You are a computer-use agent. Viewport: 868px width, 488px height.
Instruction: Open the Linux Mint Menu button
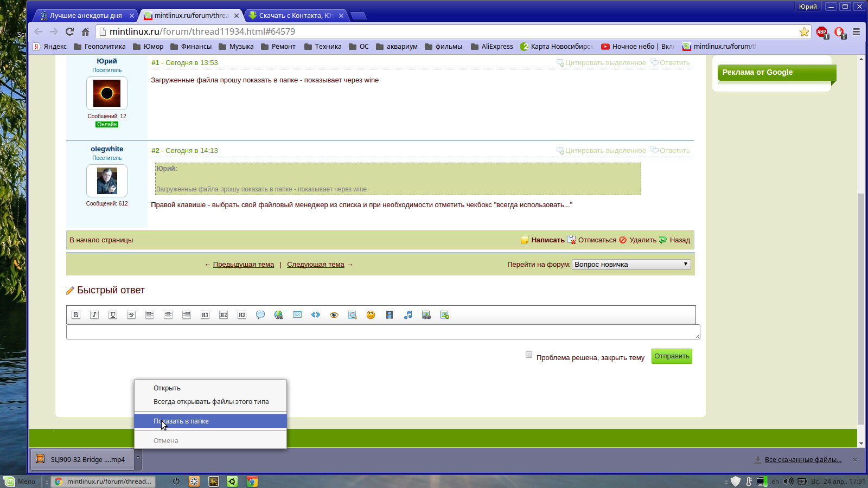[x=20, y=481]
